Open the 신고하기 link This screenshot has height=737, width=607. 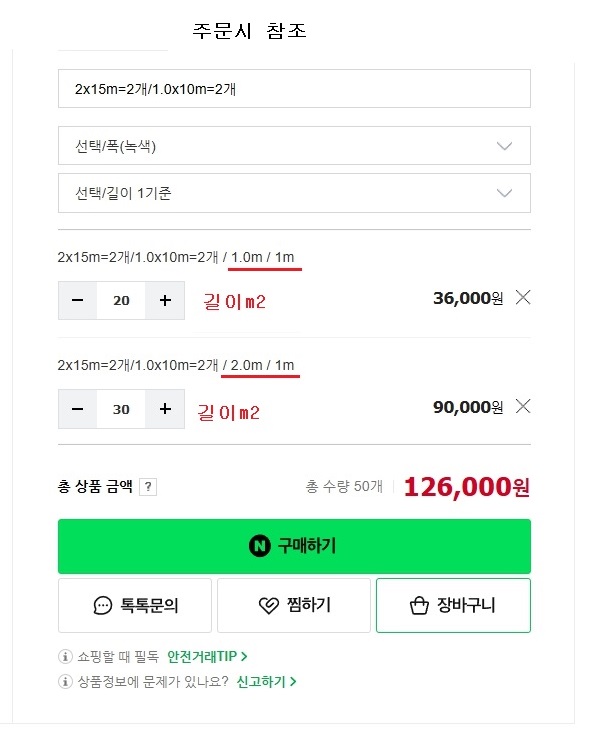point(266,681)
